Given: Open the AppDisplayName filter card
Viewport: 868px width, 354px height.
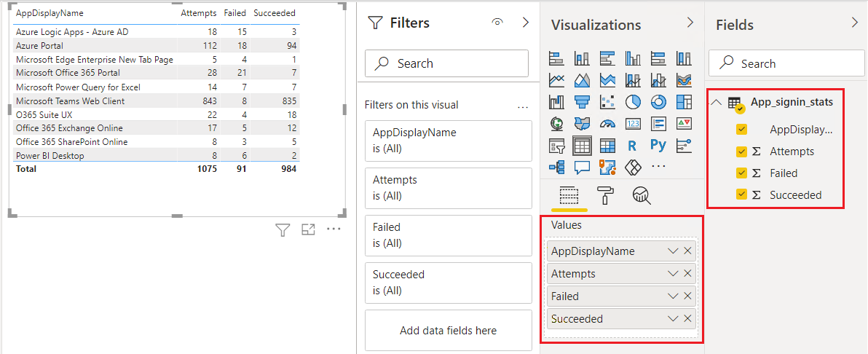Looking at the screenshot, I should [449, 141].
